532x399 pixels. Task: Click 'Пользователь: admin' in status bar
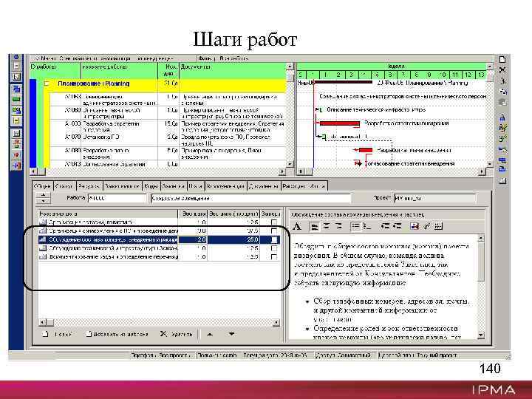pyautogui.click(x=217, y=355)
